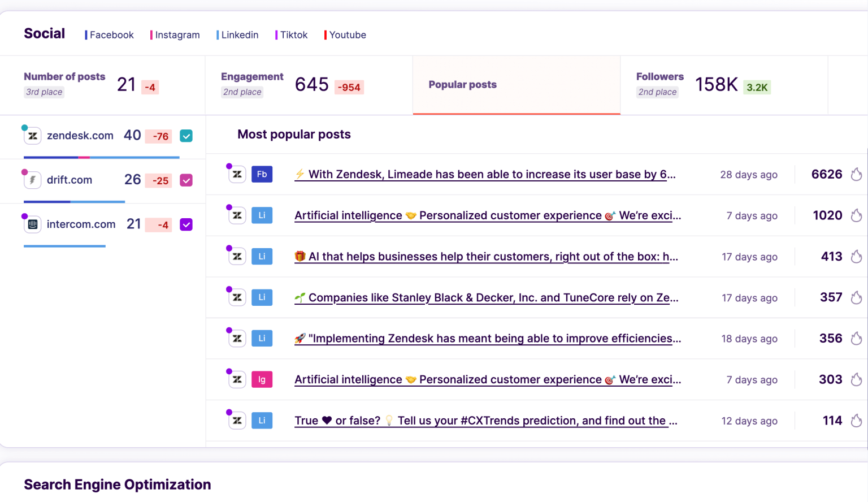Click the Zendesk avatar beside the Stanley Black & Decker post
The height and width of the screenshot is (502, 868).
[x=237, y=297]
